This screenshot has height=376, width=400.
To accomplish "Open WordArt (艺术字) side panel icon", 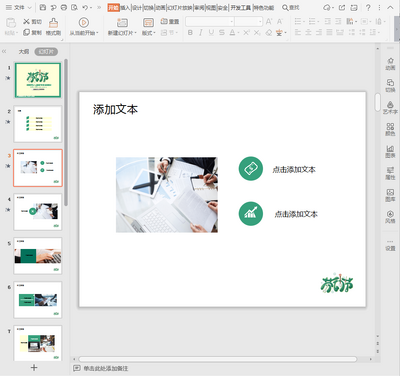I will point(390,108).
